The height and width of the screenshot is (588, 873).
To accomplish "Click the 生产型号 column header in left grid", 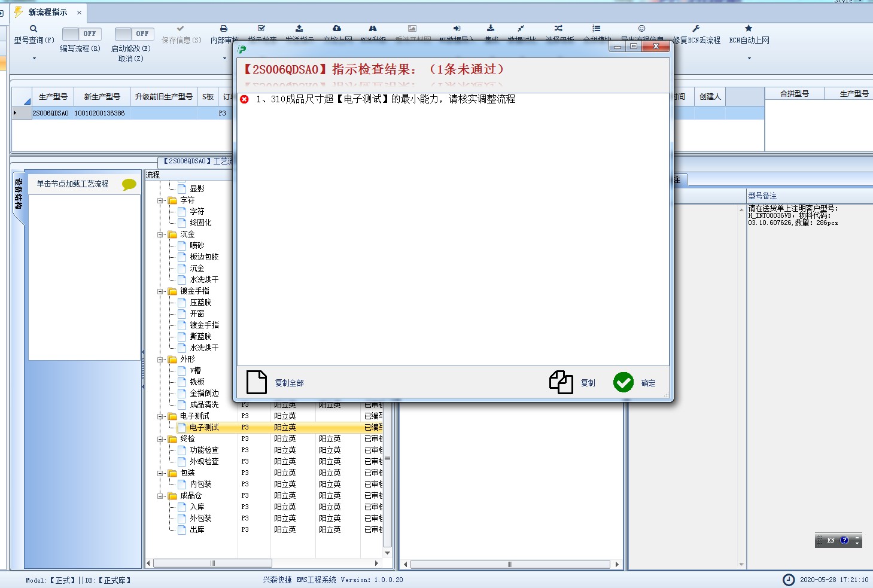I will (53, 97).
